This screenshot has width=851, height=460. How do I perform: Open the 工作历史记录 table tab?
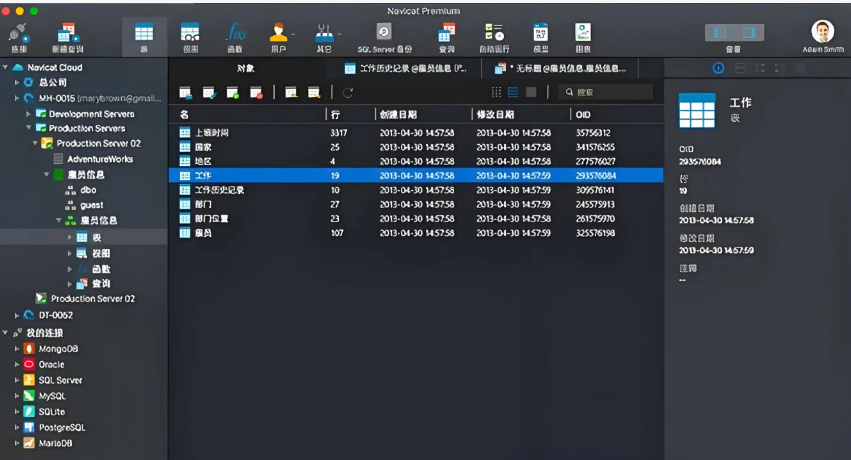coord(405,68)
